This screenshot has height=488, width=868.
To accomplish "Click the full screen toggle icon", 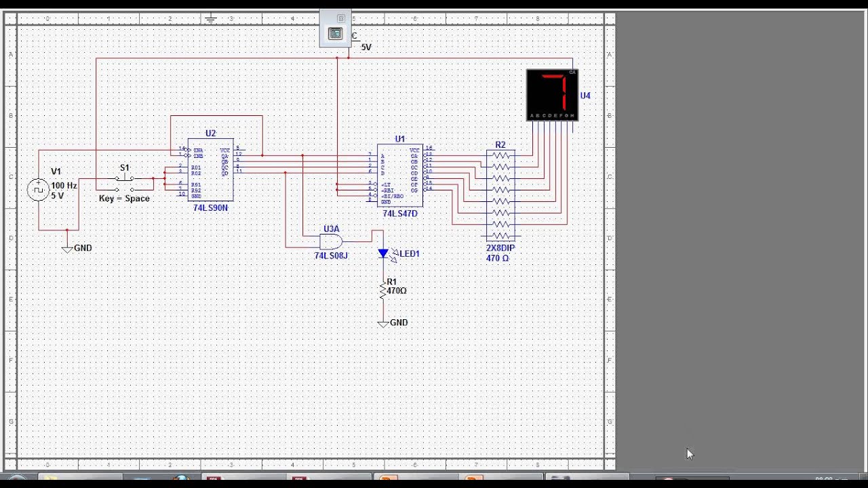I will tap(335, 34).
